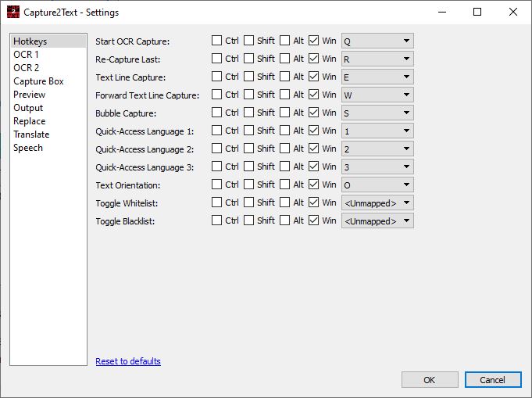
Task: Select OCR 1 settings page
Action: click(26, 55)
